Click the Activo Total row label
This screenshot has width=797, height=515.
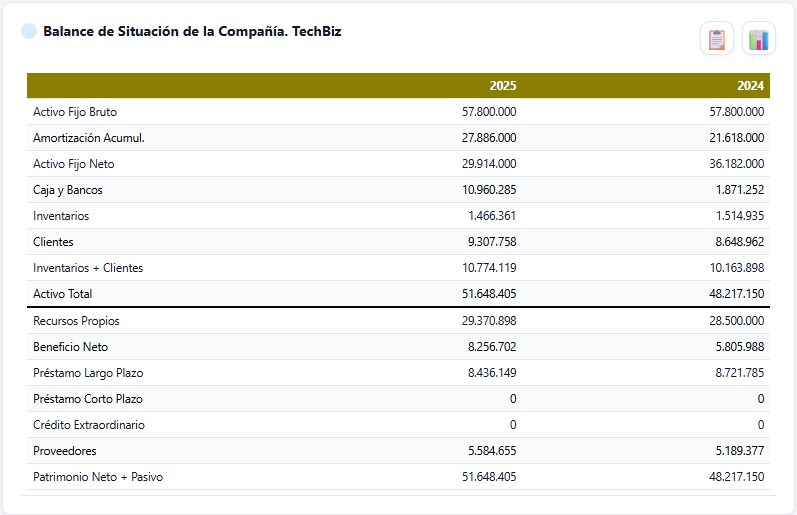pyautogui.click(x=63, y=293)
